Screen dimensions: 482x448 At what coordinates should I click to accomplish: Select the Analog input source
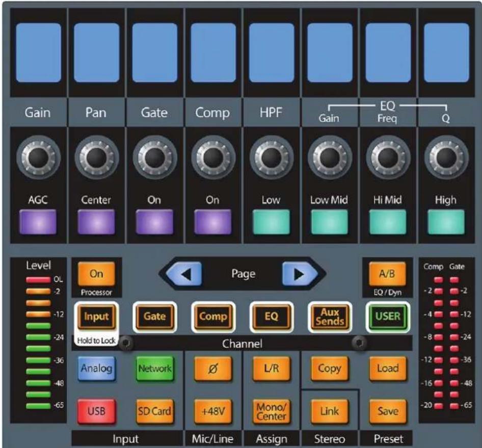(96, 368)
